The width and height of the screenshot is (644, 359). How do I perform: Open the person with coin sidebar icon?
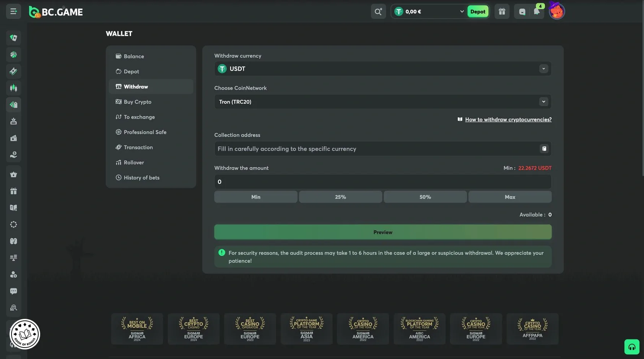pyautogui.click(x=13, y=275)
